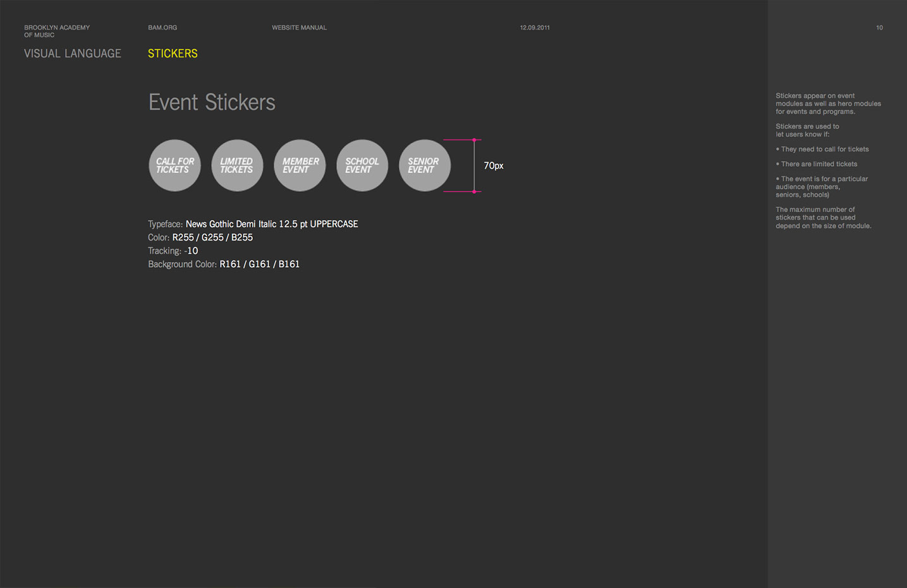Viewport: 907px width, 588px height.
Task: Click the bottom pink dimension marker dot
Action: point(474,191)
